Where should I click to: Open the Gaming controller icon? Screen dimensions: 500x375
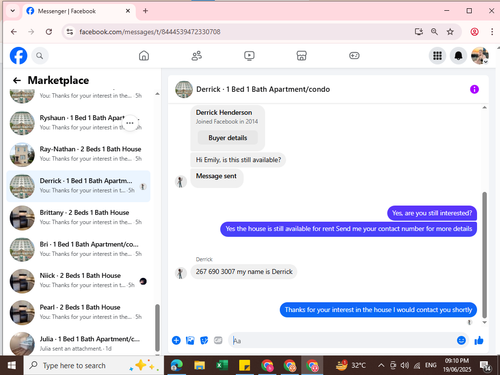354,55
